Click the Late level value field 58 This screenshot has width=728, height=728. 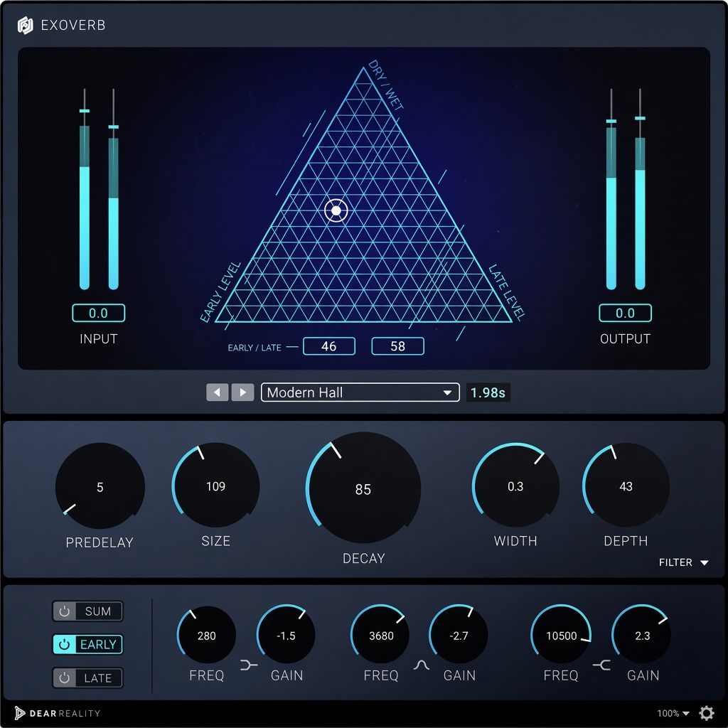tap(398, 346)
